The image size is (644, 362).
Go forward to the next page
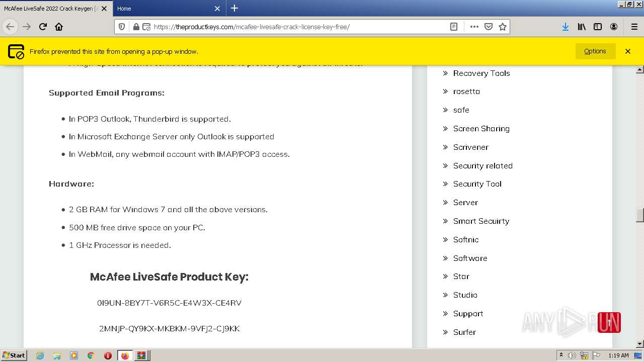27,27
